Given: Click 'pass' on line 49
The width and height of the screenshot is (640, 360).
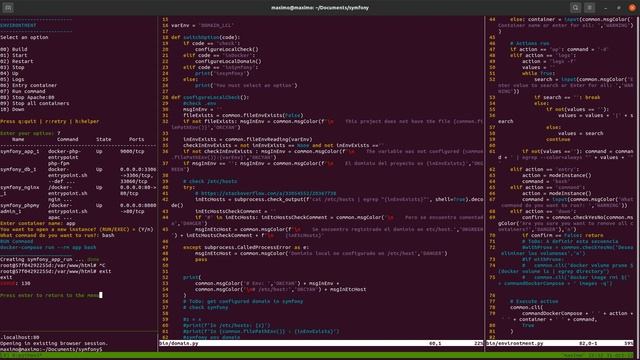Looking at the screenshot, I should (x=201, y=259).
